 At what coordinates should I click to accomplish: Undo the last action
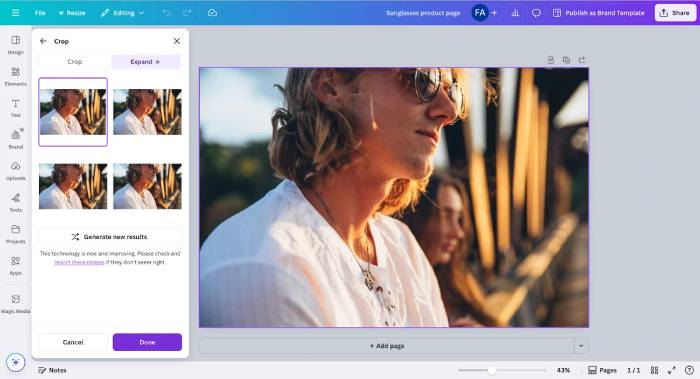[167, 13]
